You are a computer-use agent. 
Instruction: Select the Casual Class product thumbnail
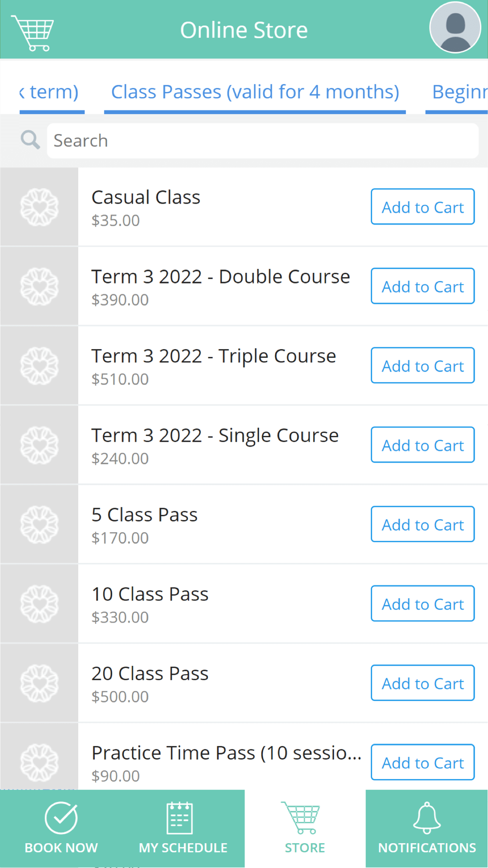(39, 207)
